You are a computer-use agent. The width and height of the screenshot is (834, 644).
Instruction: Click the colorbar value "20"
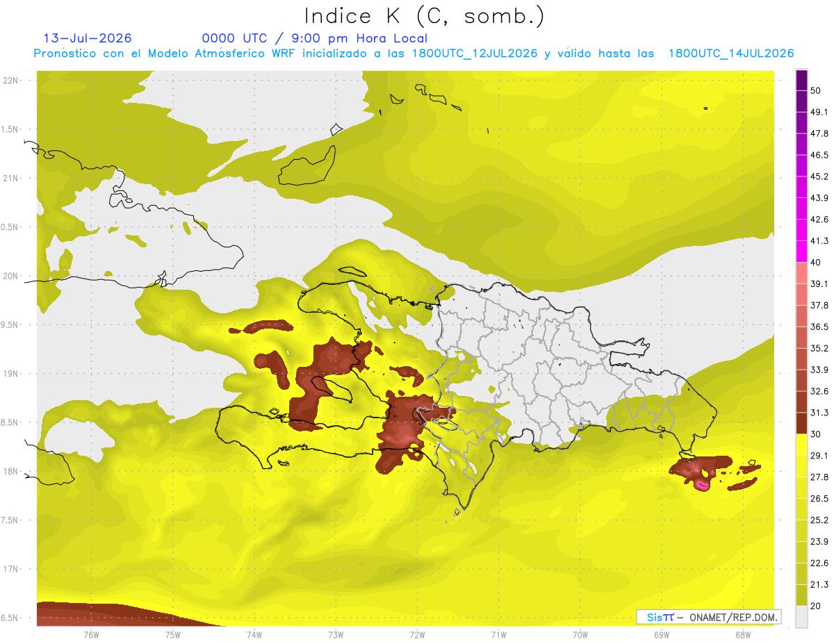pos(817,606)
